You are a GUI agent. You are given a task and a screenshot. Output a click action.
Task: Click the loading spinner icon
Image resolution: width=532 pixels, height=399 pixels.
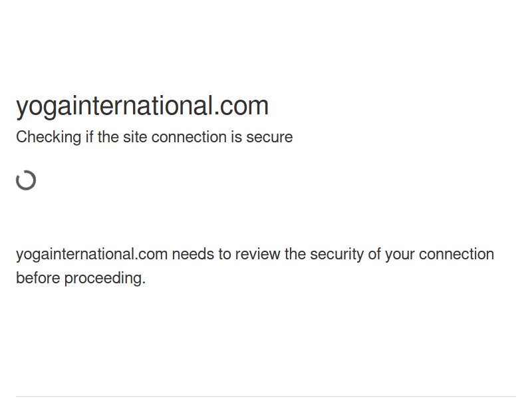(x=26, y=180)
